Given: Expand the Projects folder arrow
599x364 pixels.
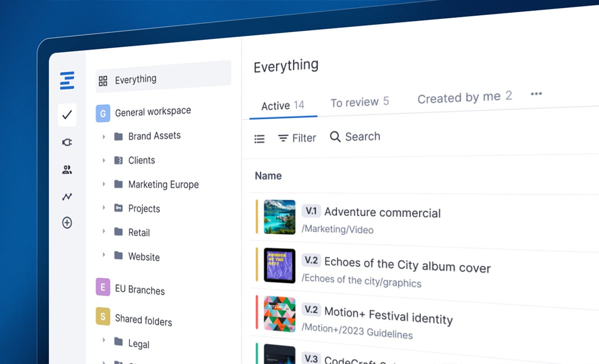Looking at the screenshot, I should coord(104,207).
